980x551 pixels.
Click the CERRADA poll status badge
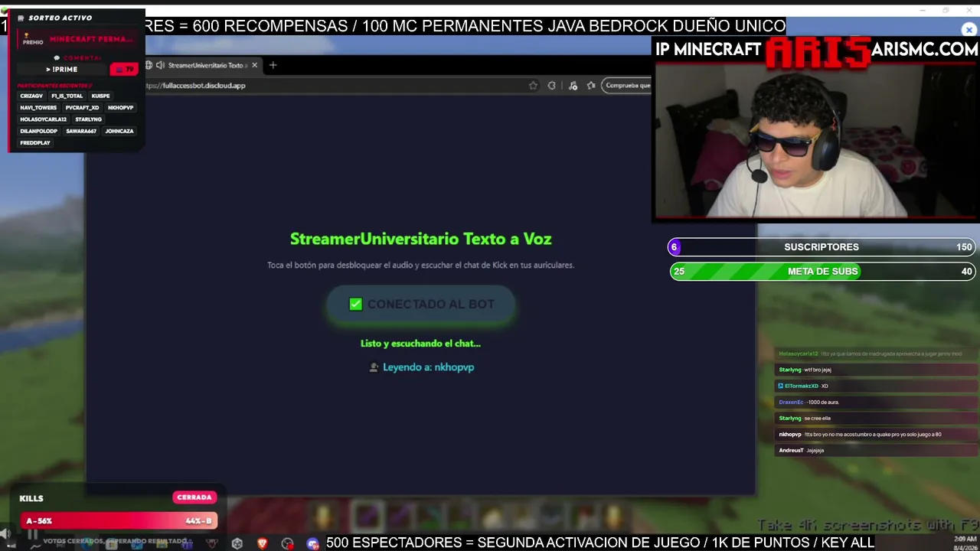194,497
